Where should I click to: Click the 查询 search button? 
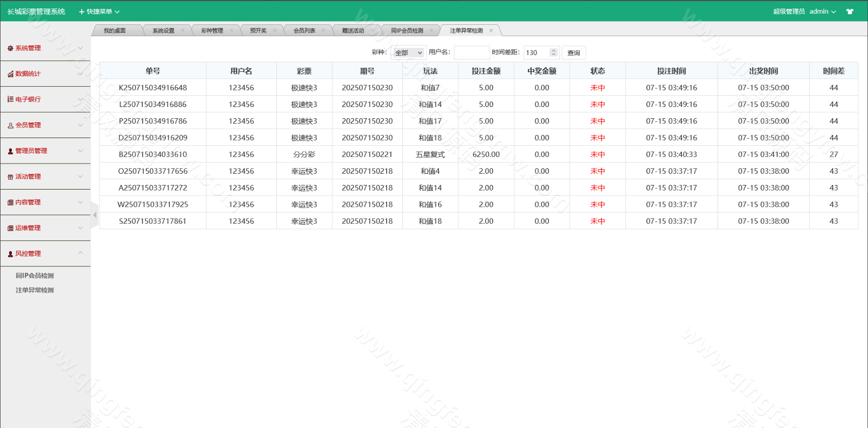coord(574,53)
